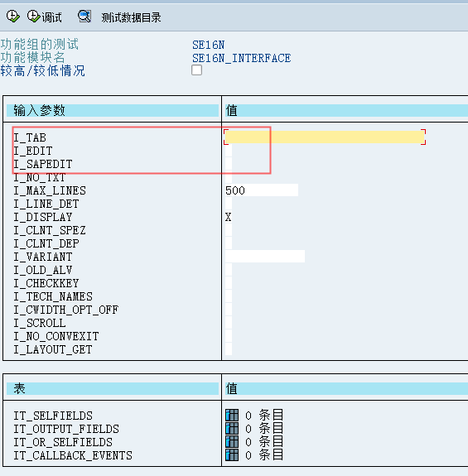This screenshot has height=476, width=468.
Task: Select the I_CHECKKEY value field
Action: [x=229, y=283]
